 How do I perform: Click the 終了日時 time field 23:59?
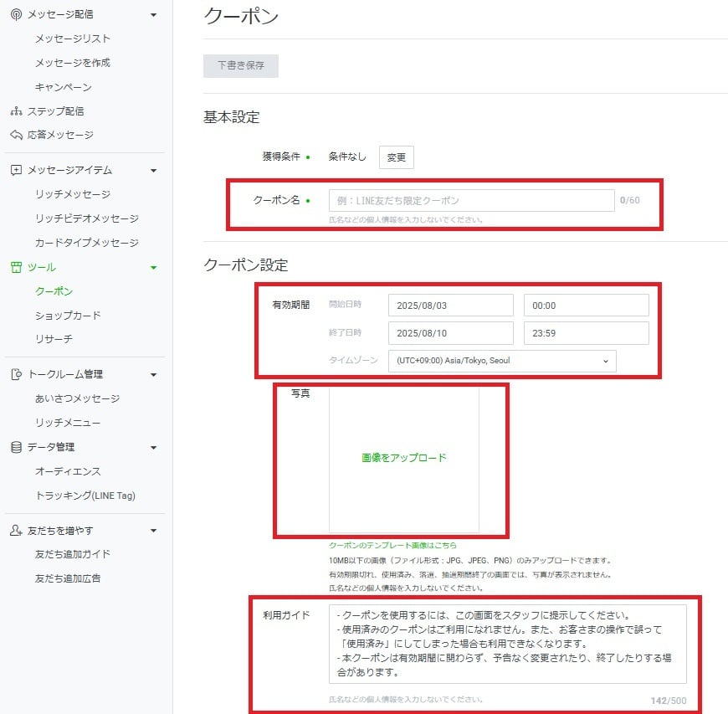587,333
